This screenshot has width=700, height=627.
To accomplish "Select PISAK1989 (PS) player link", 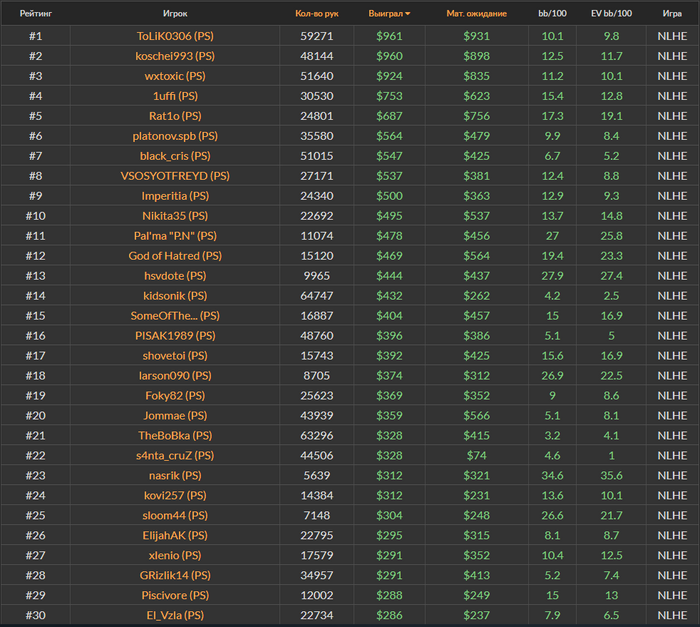I will pyautogui.click(x=175, y=336).
